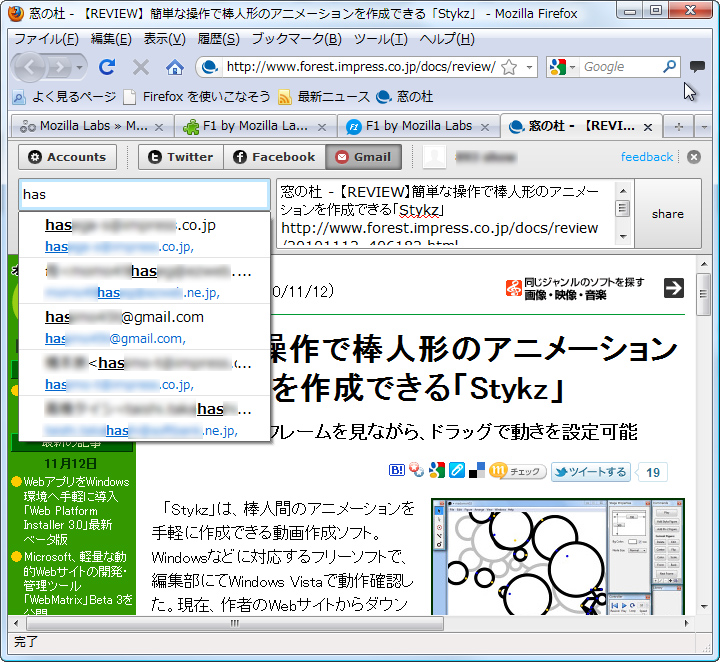Click into the message text area
This screenshot has height=662, width=720.
click(445, 214)
